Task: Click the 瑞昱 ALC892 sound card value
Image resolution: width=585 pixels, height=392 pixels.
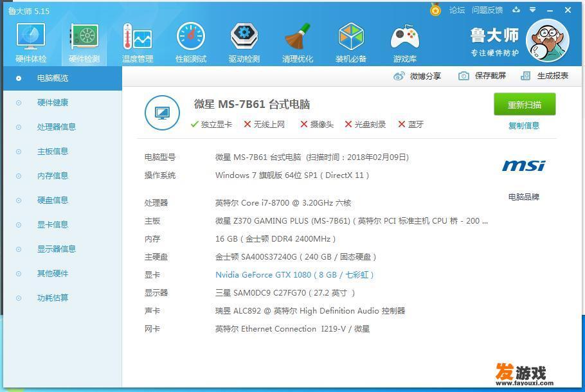Action: (x=310, y=310)
